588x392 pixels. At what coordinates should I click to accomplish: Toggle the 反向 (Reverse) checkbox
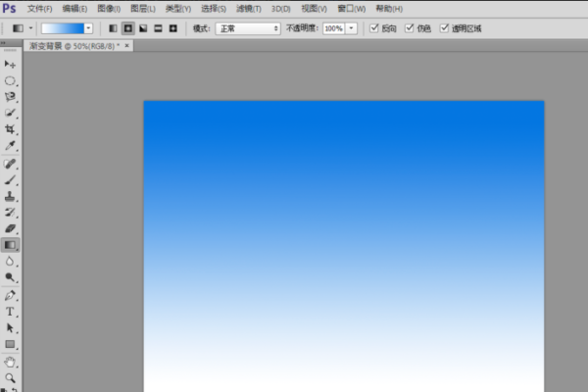pos(374,28)
